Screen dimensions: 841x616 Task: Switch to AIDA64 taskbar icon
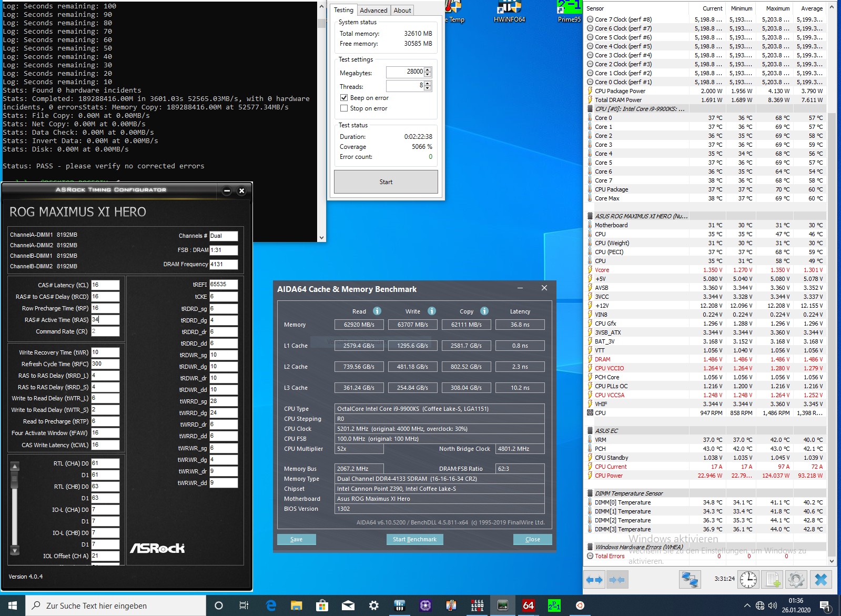tap(529, 605)
